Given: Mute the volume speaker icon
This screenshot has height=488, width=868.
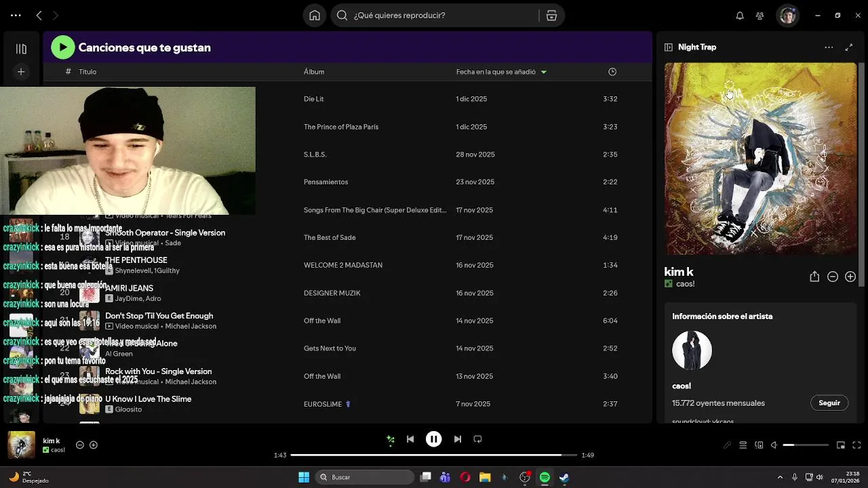Looking at the screenshot, I should [774, 445].
